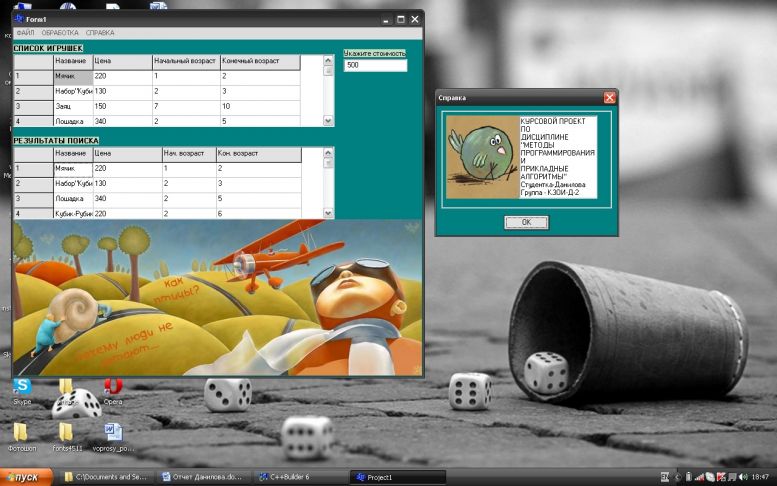Click the cost input field containing 500

pyautogui.click(x=376, y=65)
